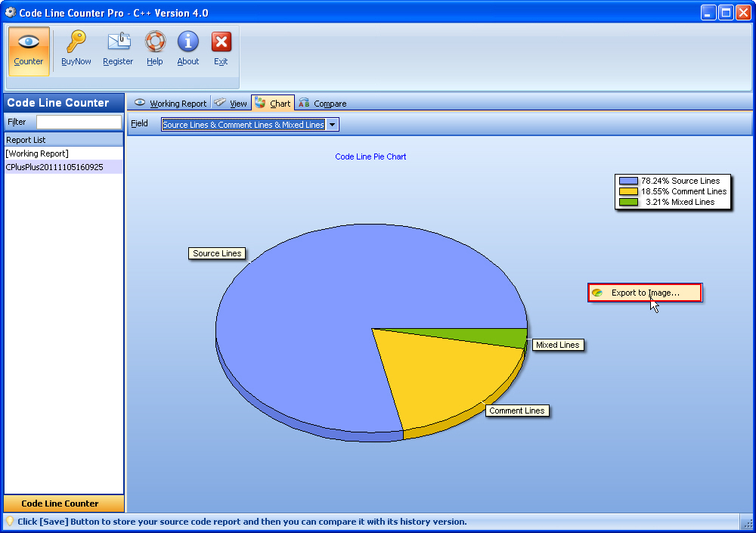756x533 pixels.
Task: Click 3.21% Mixed Lines legend text
Action: click(x=680, y=202)
